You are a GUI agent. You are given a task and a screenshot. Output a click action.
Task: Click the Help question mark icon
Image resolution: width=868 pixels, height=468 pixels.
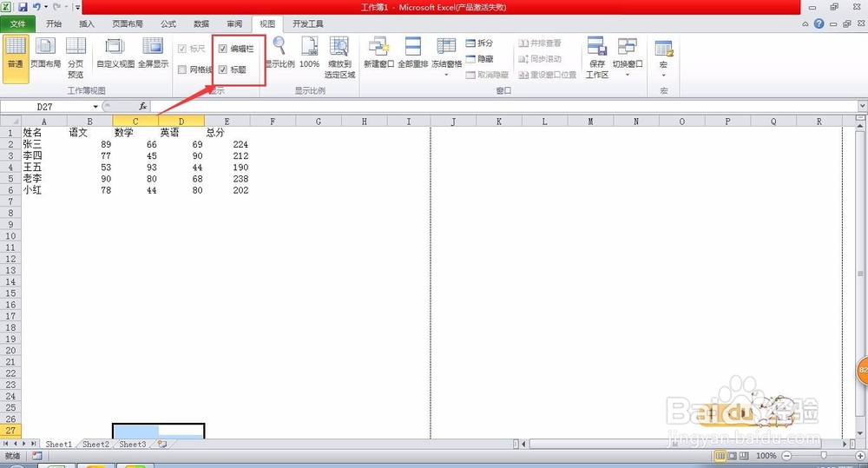pos(819,23)
